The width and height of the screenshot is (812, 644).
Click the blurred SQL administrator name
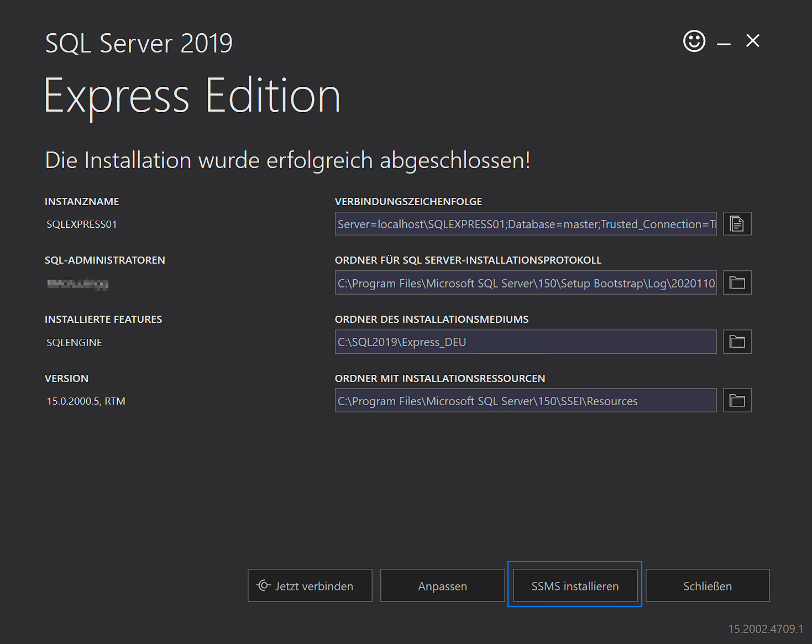coord(77,284)
